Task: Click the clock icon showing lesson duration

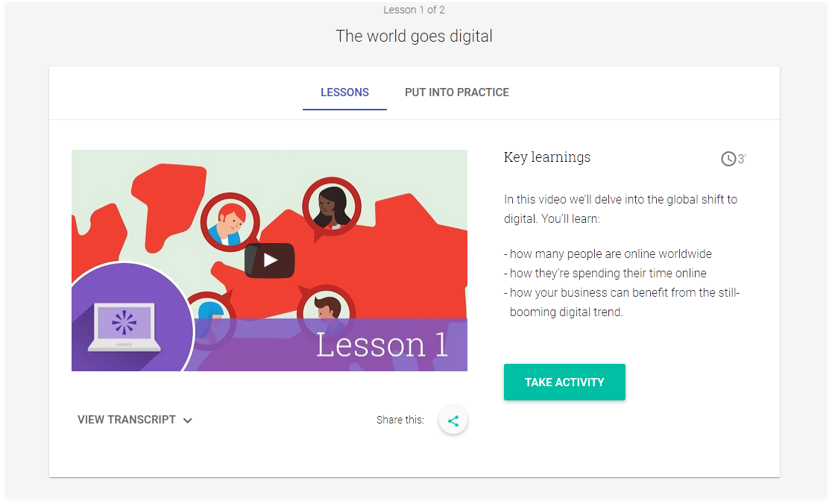Action: pos(727,158)
